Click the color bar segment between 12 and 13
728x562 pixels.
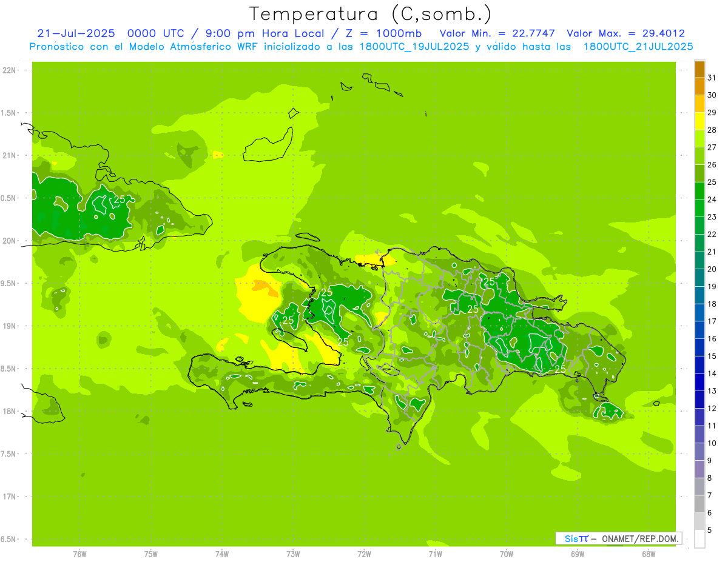pyautogui.click(x=699, y=400)
